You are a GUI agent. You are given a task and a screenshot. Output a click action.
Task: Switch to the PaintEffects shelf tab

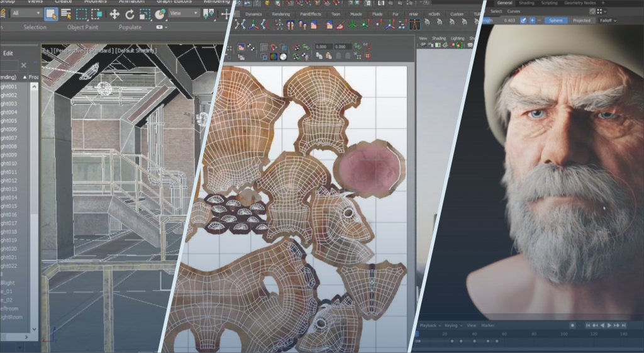311,13
